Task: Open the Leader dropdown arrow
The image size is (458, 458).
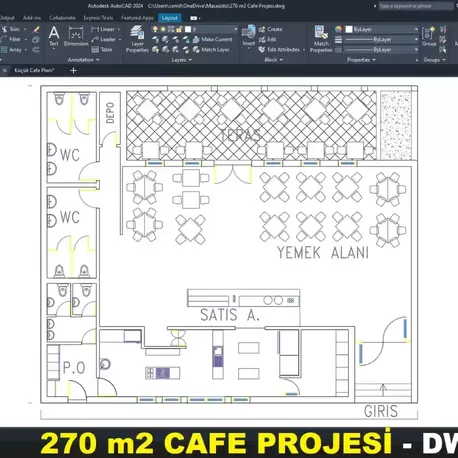Action: pyautogui.click(x=120, y=39)
